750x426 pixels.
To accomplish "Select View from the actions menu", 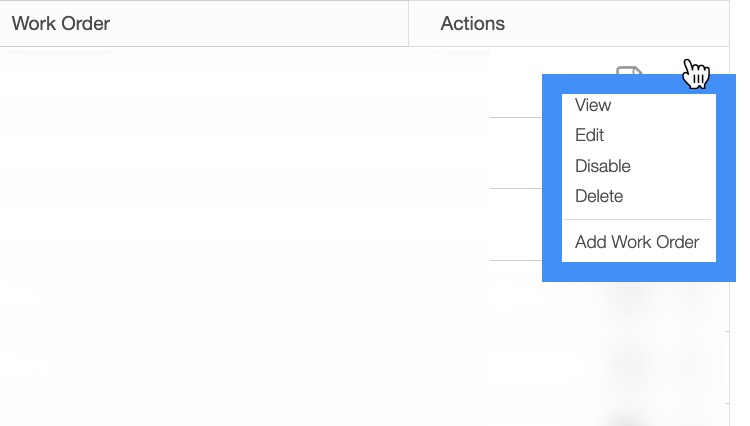I will point(593,105).
